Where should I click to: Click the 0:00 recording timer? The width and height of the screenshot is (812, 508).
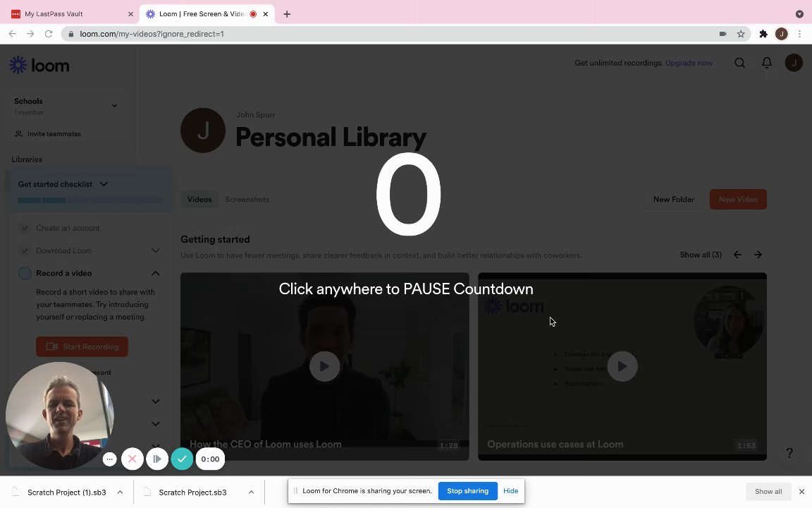coord(210,459)
